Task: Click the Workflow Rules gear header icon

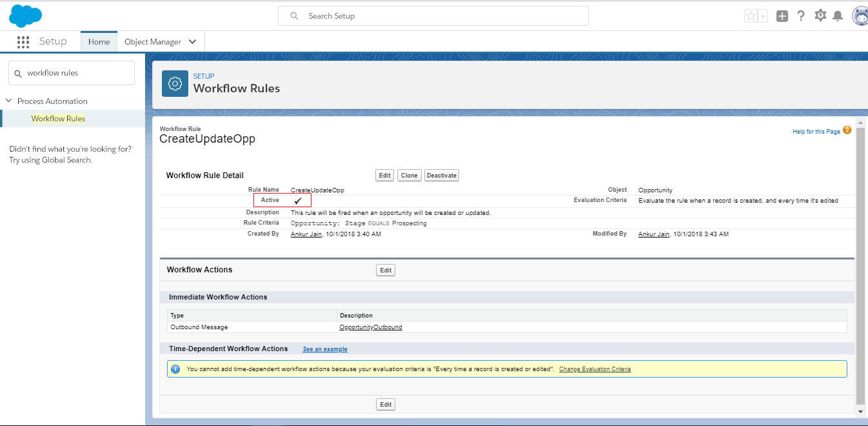Action: [x=175, y=83]
